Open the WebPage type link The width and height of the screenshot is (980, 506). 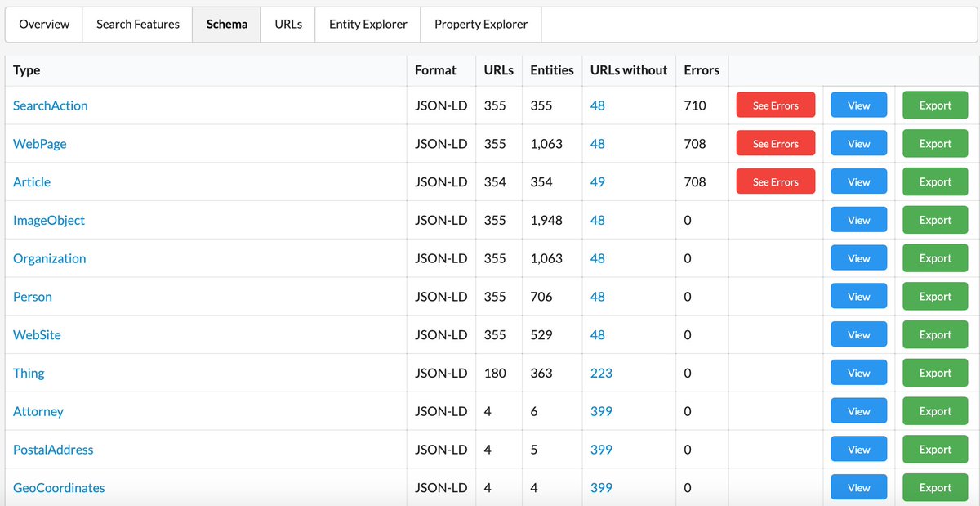point(40,144)
